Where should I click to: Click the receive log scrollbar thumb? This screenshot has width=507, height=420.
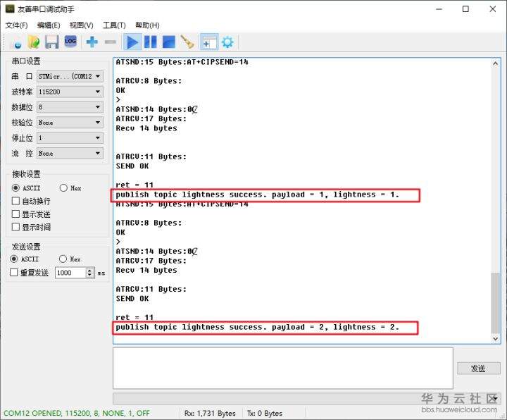point(495,303)
